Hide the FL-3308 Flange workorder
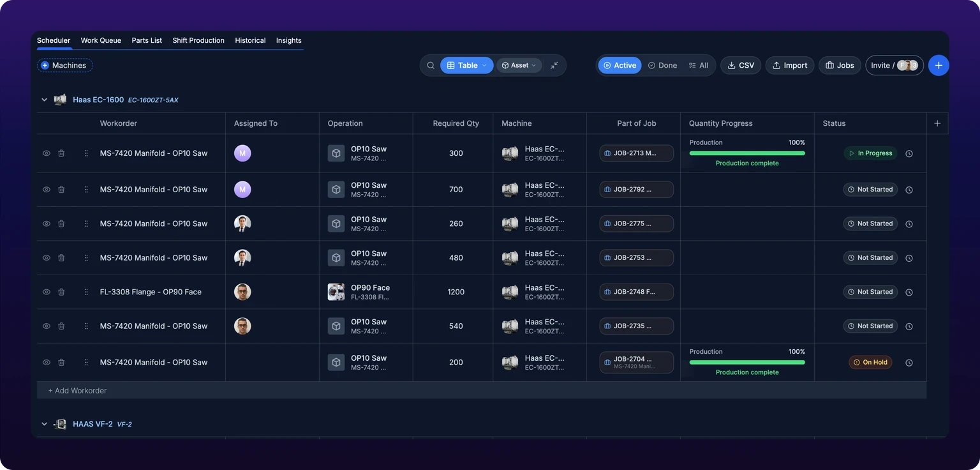Viewport: 980px width, 470px height. click(x=47, y=292)
